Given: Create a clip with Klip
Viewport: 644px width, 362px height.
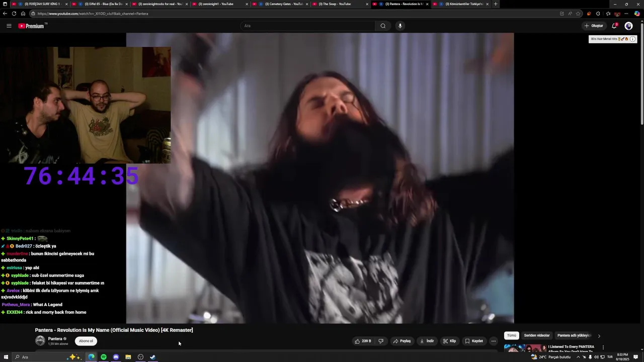Looking at the screenshot, I should pos(449,341).
